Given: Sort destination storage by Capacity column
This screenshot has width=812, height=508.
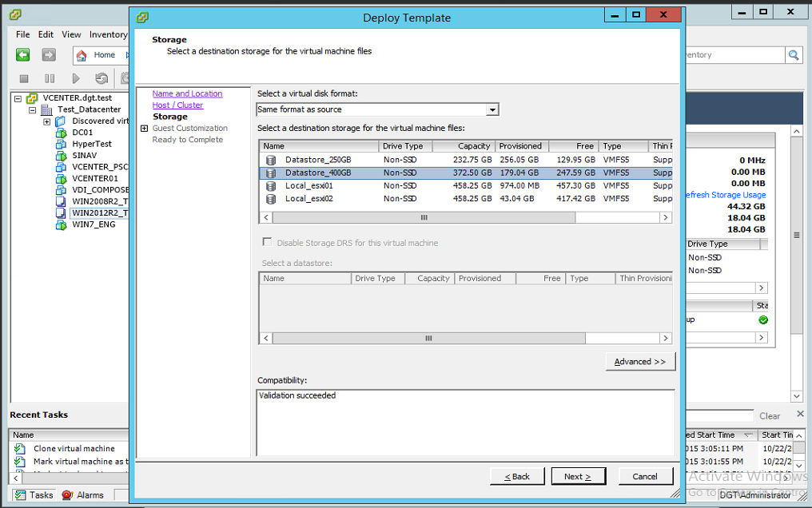Looking at the screenshot, I should tap(464, 146).
